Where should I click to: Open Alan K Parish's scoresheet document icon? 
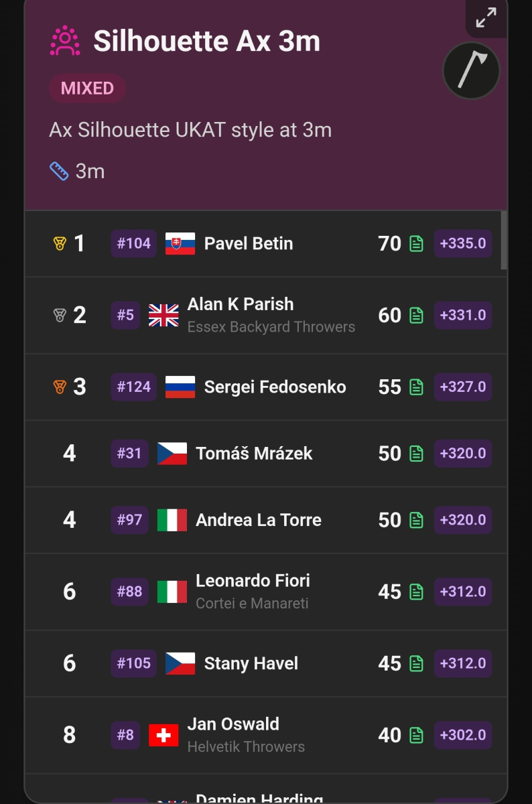(416, 316)
